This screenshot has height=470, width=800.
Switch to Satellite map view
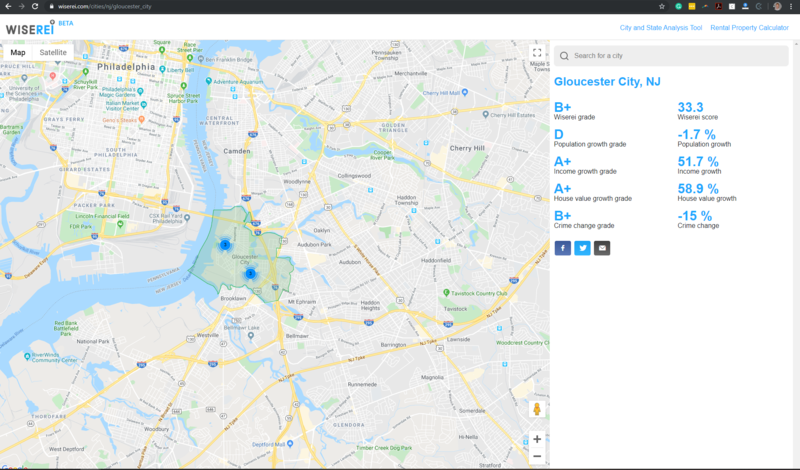pyautogui.click(x=53, y=52)
